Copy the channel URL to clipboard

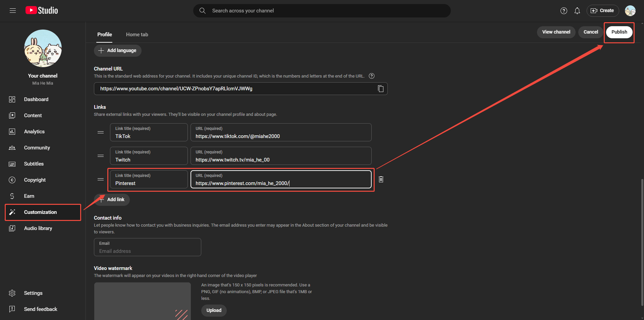(380, 89)
